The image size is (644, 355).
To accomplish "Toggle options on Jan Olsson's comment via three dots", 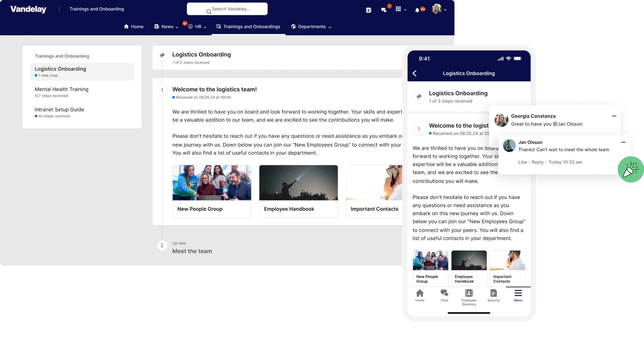I will pos(623,142).
